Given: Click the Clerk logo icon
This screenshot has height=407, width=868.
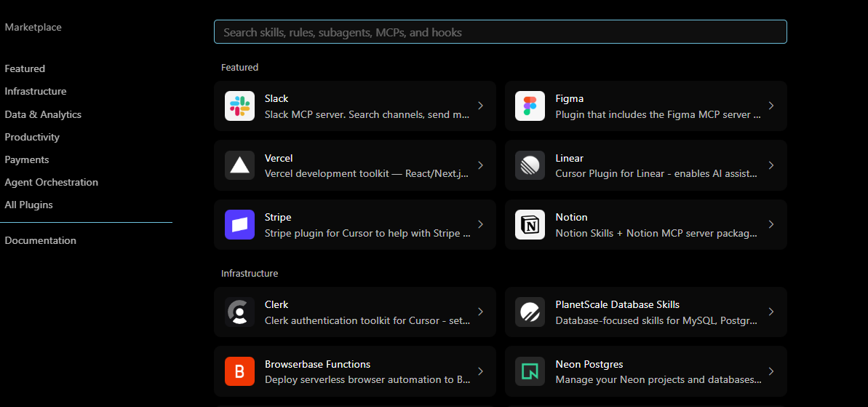Looking at the screenshot, I should tap(239, 312).
